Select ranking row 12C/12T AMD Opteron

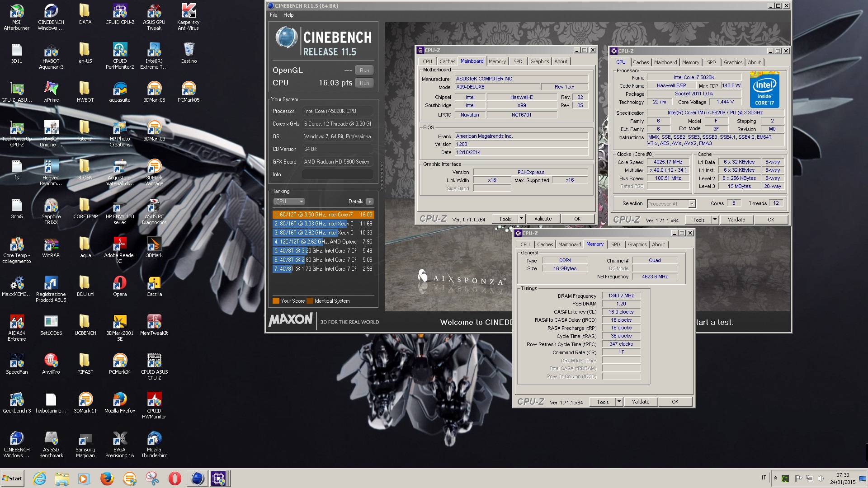323,242
